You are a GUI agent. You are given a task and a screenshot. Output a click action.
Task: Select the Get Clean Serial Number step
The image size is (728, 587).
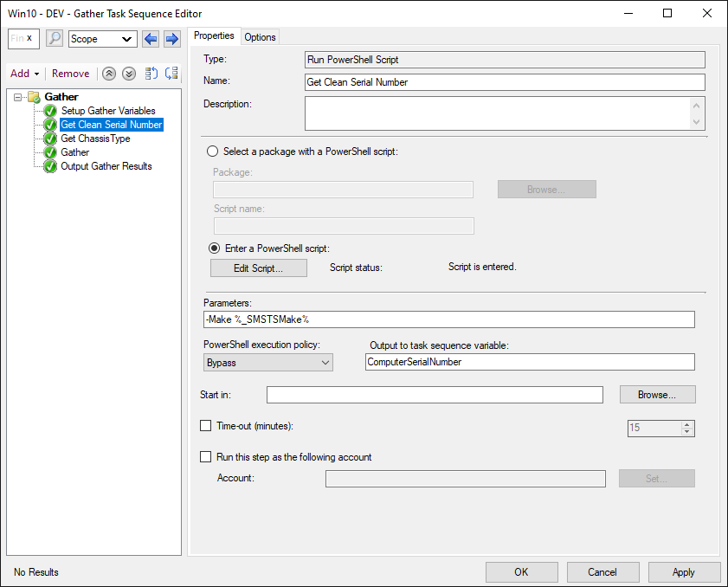(x=112, y=125)
